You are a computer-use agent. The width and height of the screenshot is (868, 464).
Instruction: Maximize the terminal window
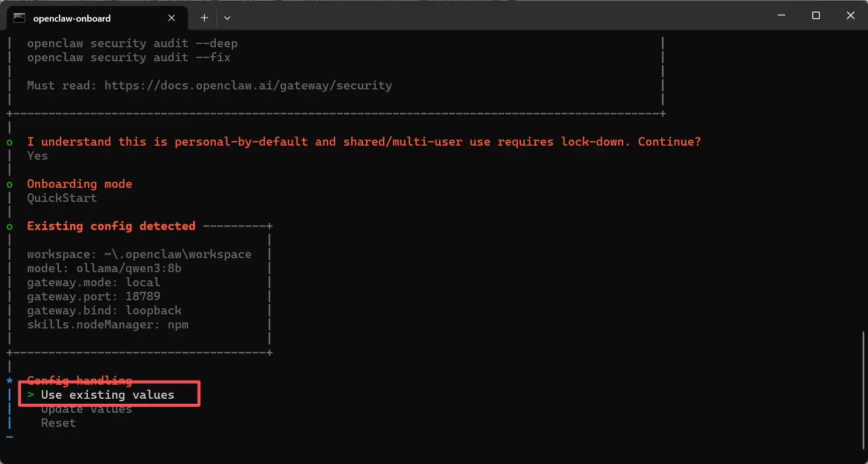(816, 16)
